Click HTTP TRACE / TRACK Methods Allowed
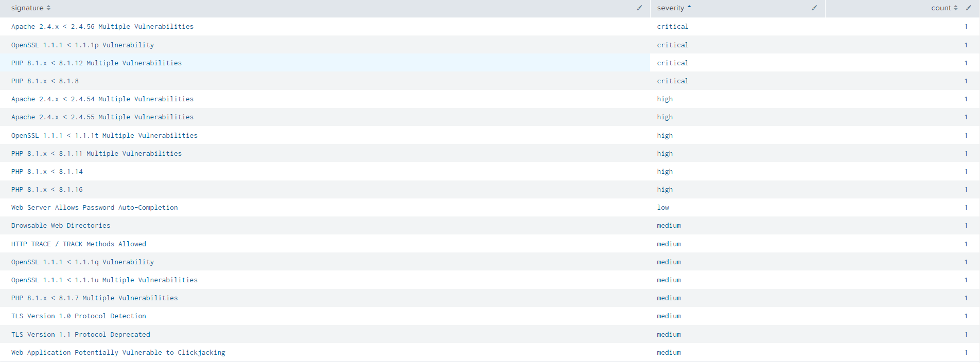Viewport: 980px width, 363px height. point(79,244)
